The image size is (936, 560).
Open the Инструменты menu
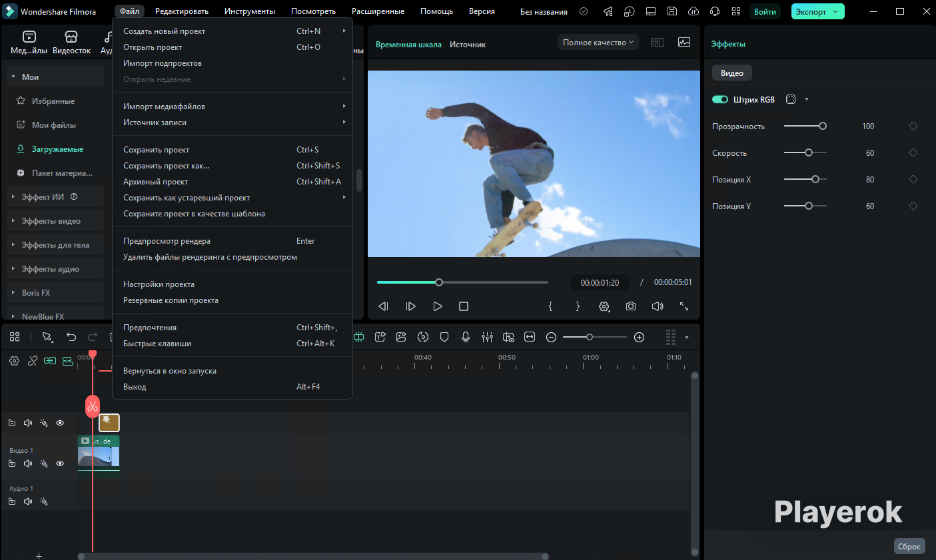[250, 11]
